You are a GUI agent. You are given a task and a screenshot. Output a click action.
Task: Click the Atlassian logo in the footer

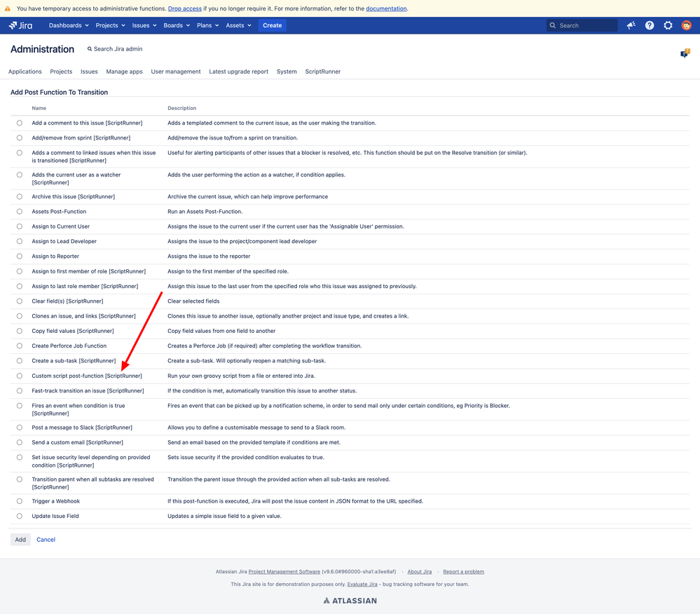(350, 601)
